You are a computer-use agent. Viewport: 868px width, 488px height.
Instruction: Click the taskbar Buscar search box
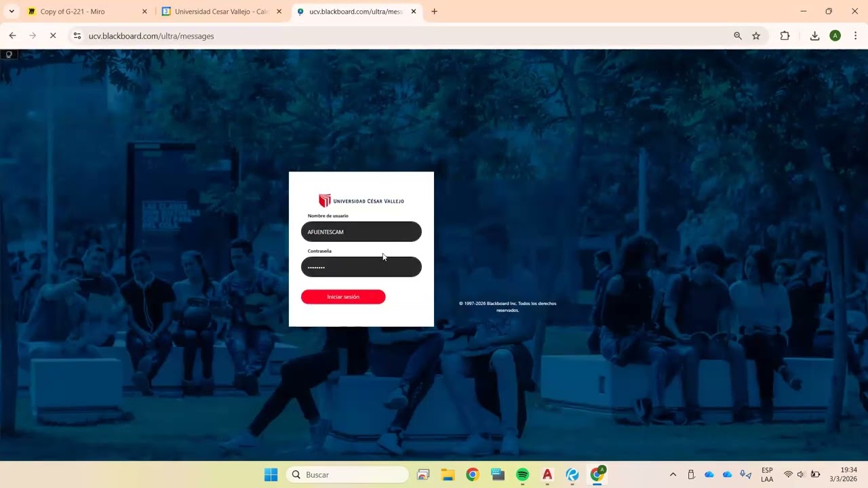348,474
